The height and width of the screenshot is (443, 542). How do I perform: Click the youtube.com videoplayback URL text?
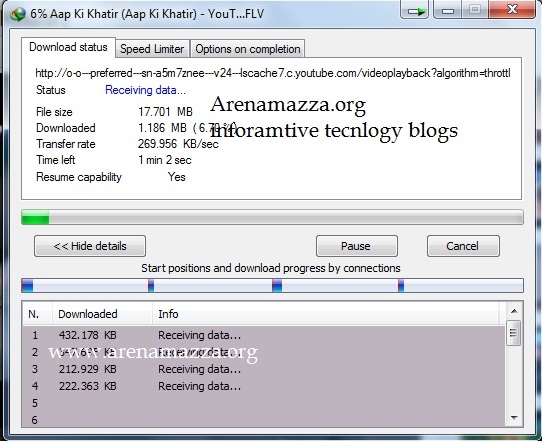[x=273, y=73]
